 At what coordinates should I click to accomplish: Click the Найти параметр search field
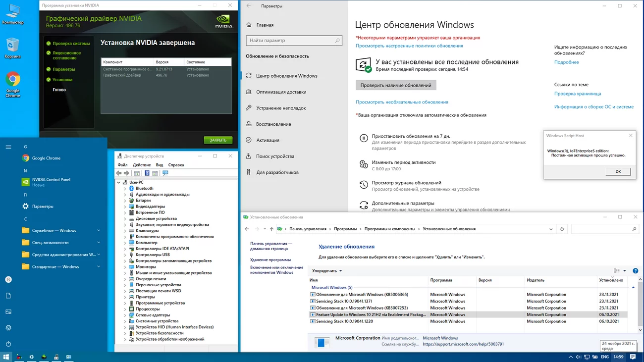(294, 41)
